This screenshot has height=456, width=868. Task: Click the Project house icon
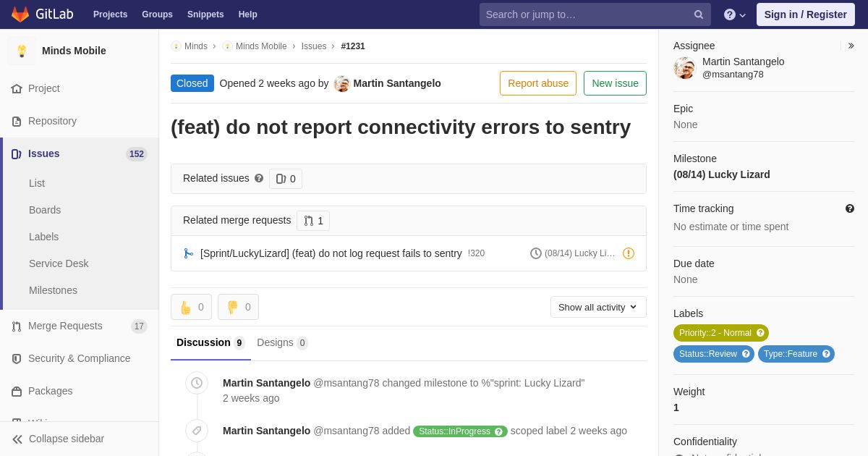17,88
